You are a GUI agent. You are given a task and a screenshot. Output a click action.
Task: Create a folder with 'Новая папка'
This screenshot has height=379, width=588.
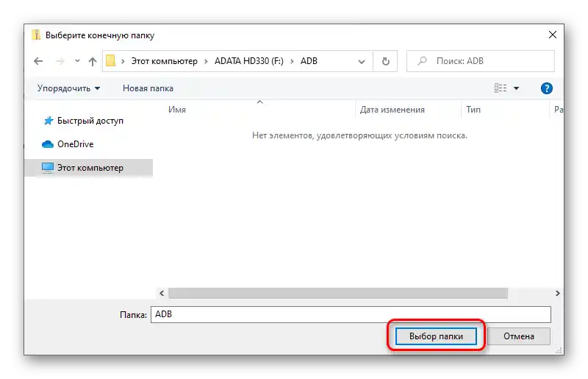coord(148,88)
